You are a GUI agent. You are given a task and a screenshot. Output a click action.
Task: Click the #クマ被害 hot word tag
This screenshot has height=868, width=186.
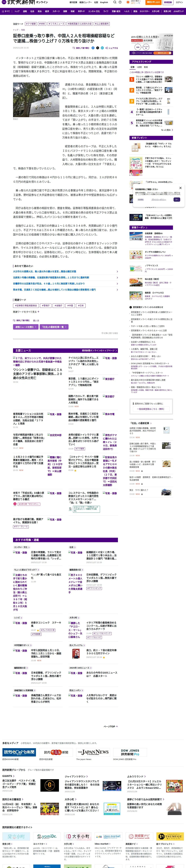tap(31, 24)
